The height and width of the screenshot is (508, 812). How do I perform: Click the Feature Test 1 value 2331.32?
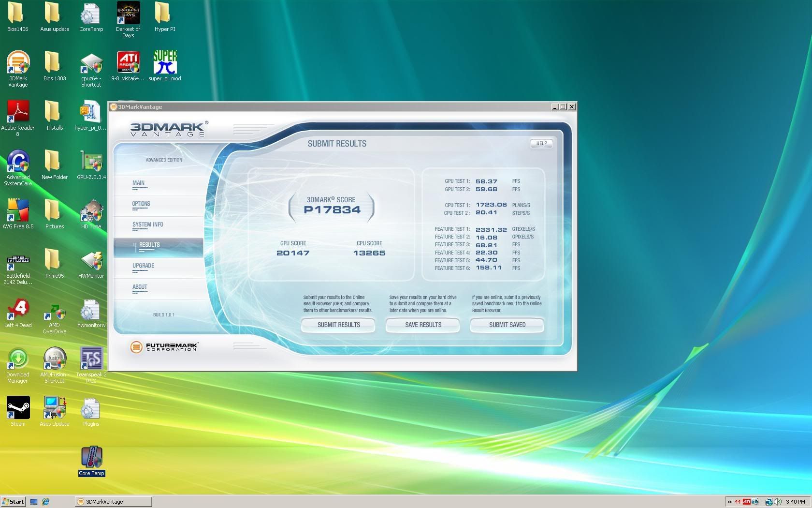click(491, 229)
